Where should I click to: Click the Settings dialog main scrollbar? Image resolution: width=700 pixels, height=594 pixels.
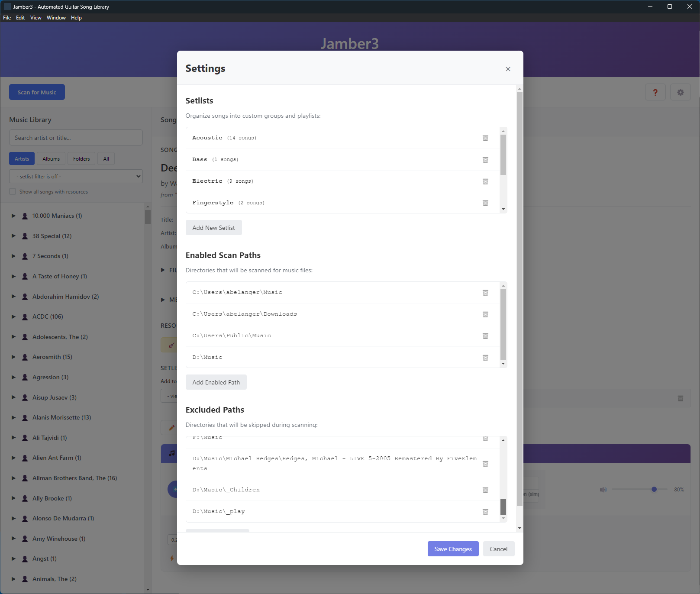click(519, 299)
